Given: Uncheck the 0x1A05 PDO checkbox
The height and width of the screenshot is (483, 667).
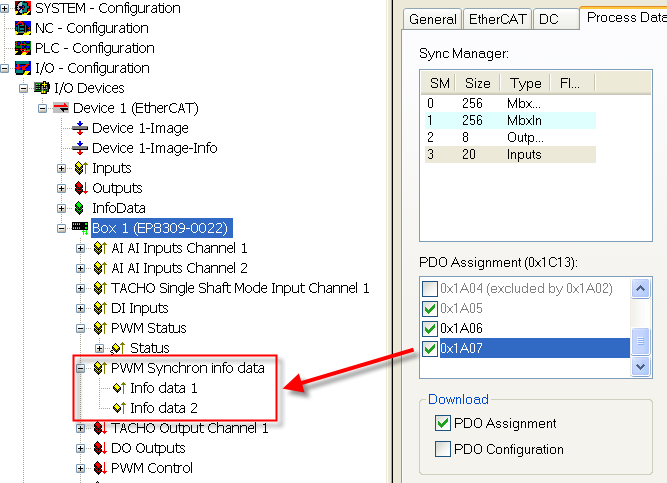Looking at the screenshot, I should pos(430,309).
